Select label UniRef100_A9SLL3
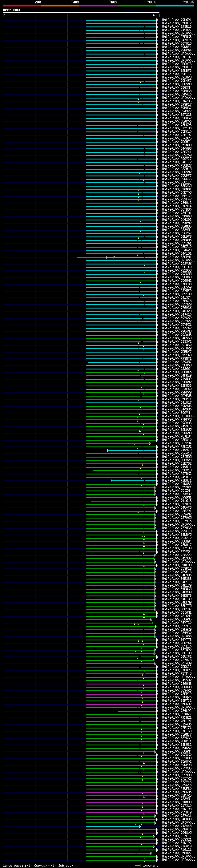Screen dimensions: 197x868 coord(176,531)
